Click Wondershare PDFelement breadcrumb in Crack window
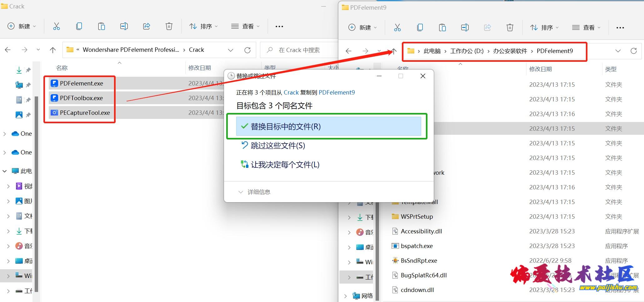The height and width of the screenshot is (302, 644). tap(131, 50)
